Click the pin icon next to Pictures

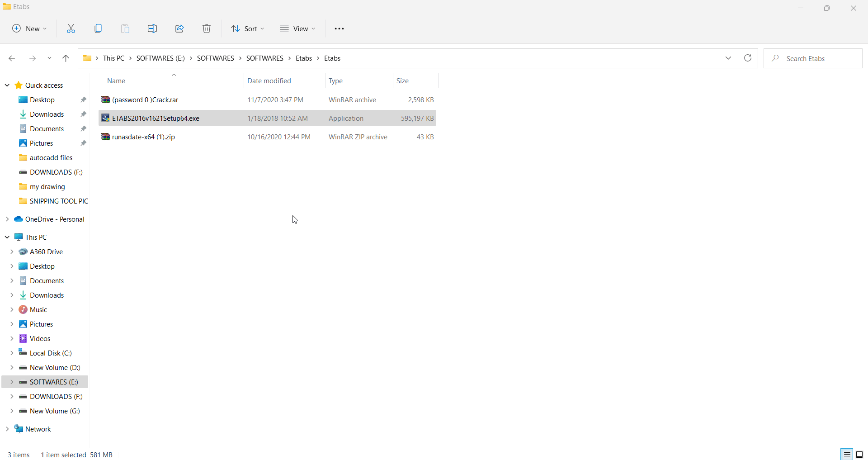pyautogui.click(x=83, y=143)
